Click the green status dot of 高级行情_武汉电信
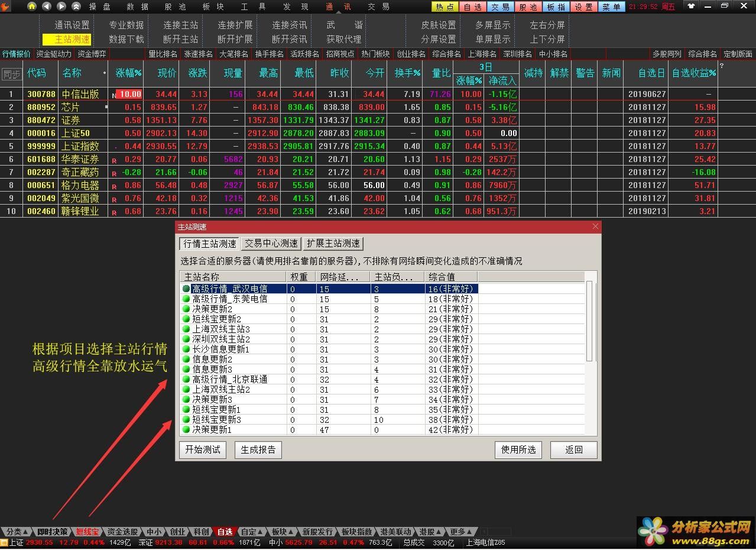The width and height of the screenshot is (756, 550). click(x=186, y=289)
